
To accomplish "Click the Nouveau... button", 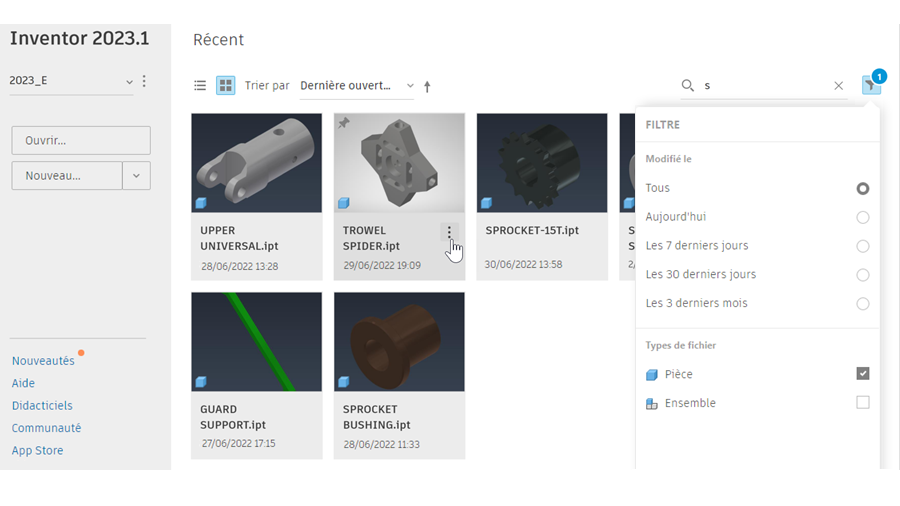I will (x=67, y=176).
